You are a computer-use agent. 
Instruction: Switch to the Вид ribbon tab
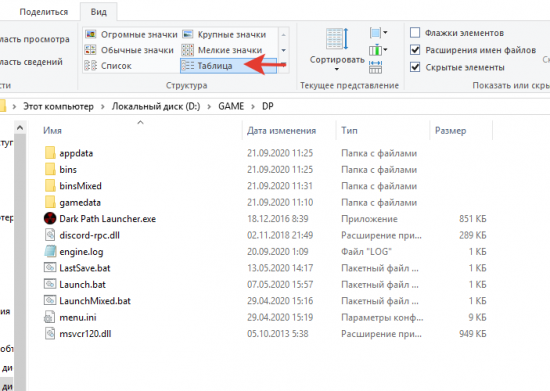pyautogui.click(x=99, y=12)
